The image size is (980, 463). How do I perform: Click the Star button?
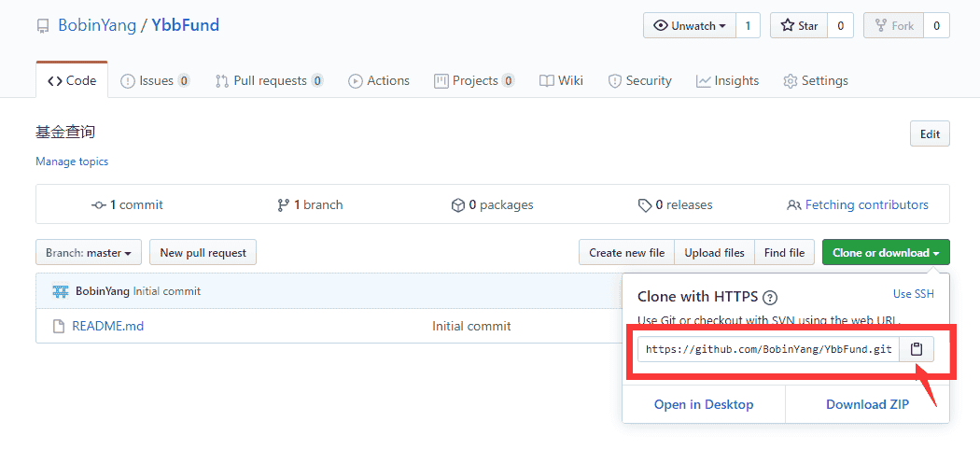799,25
